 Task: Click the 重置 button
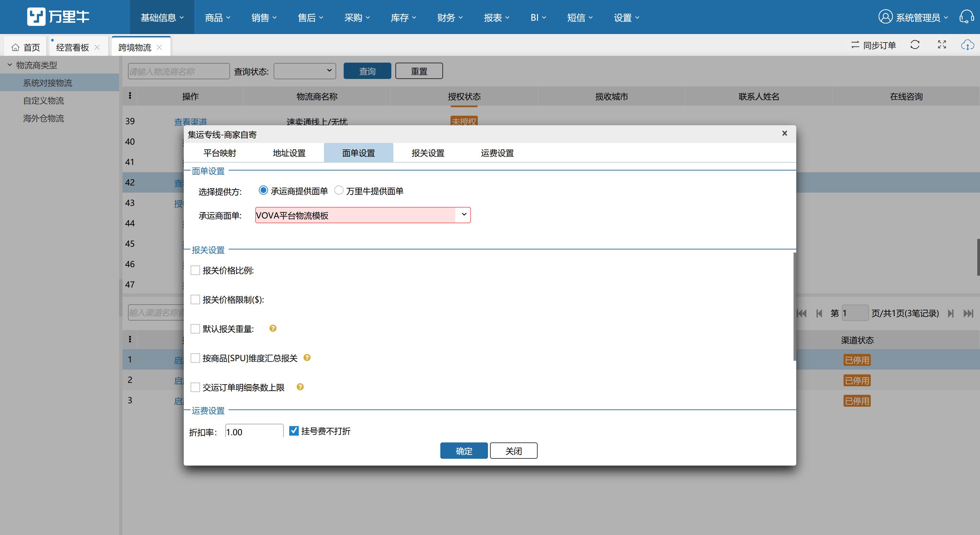click(419, 71)
